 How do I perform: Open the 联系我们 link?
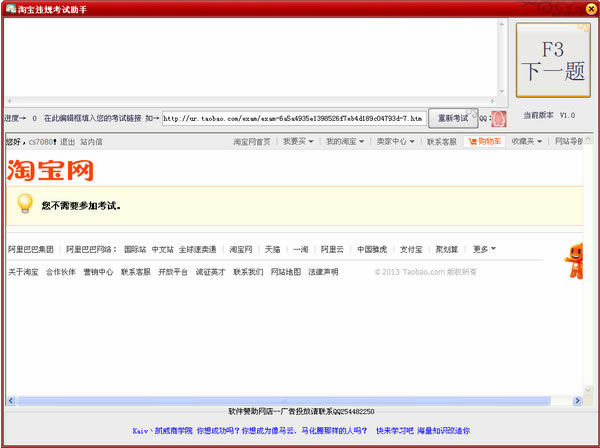pyautogui.click(x=248, y=272)
